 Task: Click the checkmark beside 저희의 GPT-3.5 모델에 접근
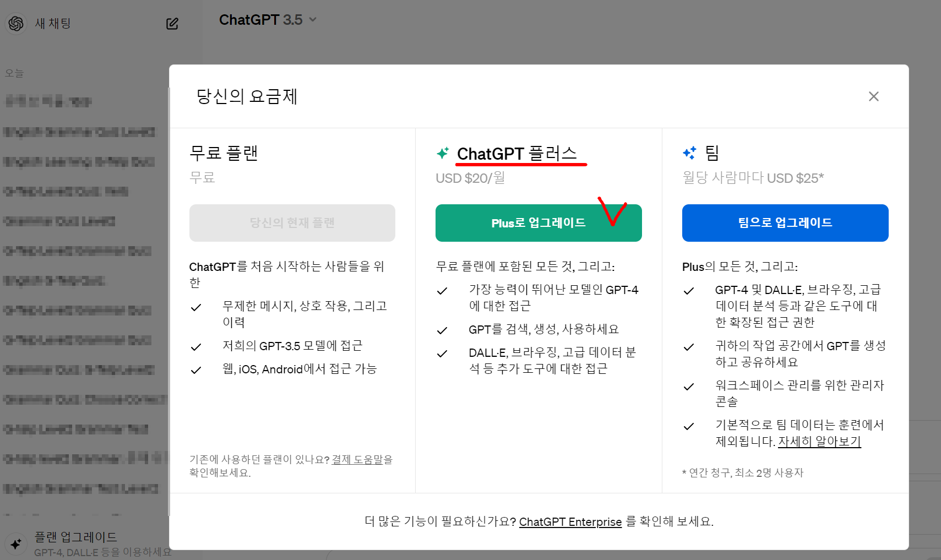pos(196,347)
